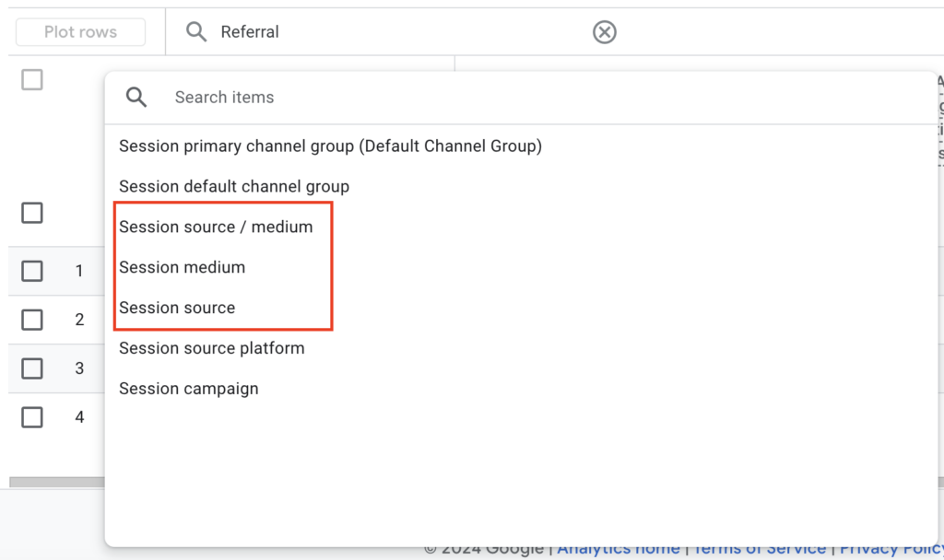Click the Plot rows button
The width and height of the screenshot is (944, 560).
click(79, 31)
